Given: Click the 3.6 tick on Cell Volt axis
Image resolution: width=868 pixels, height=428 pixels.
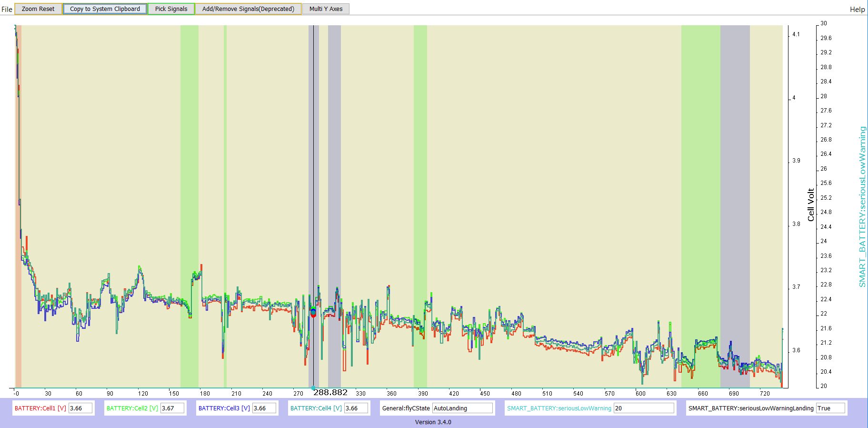Looking at the screenshot, I should point(796,350).
